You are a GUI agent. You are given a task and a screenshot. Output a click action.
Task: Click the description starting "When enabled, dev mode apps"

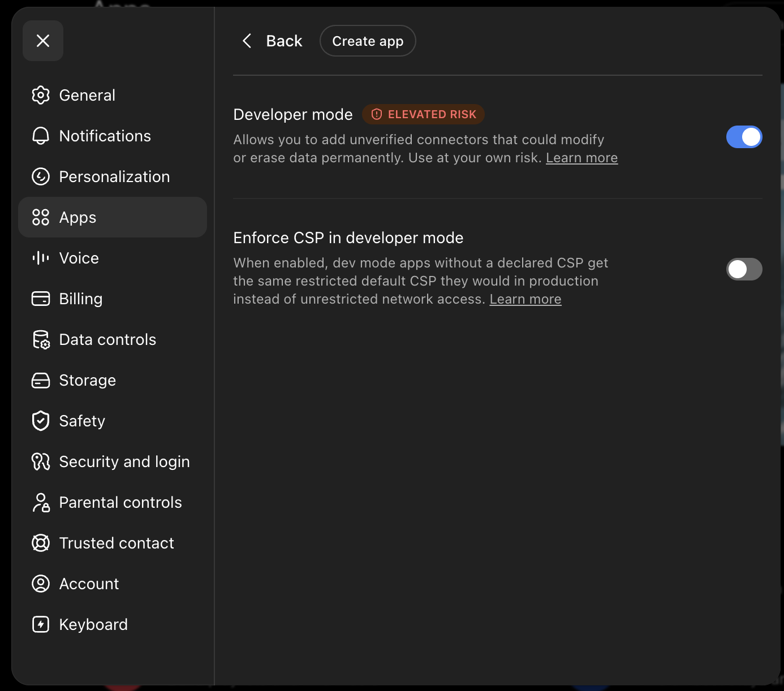tap(421, 281)
